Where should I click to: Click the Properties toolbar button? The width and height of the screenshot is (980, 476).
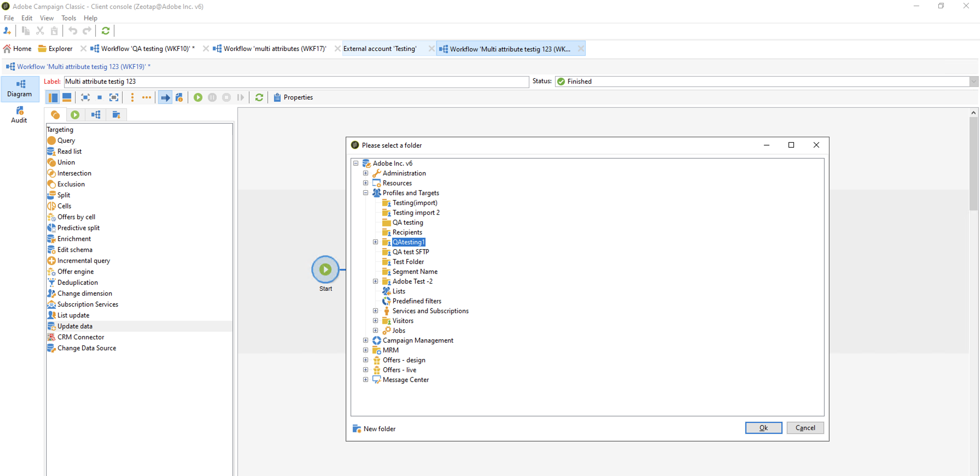(x=293, y=97)
